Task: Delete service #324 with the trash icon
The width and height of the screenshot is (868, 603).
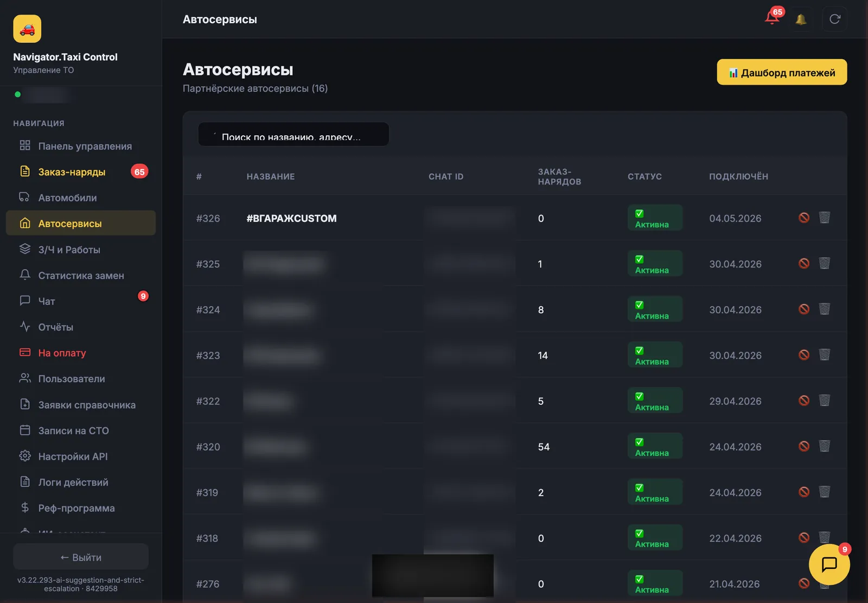Action: [x=825, y=309]
